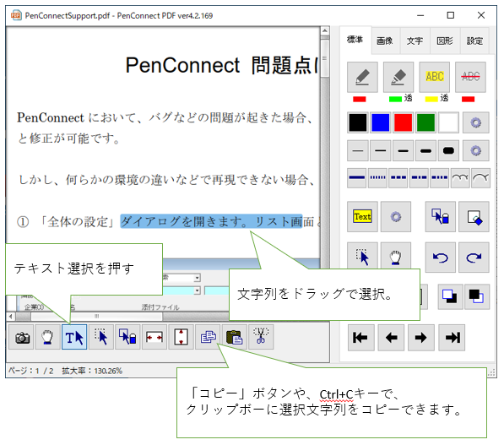Viewport: 504px width, 445px height.
Task: Fit page to width
Action: [x=154, y=337]
